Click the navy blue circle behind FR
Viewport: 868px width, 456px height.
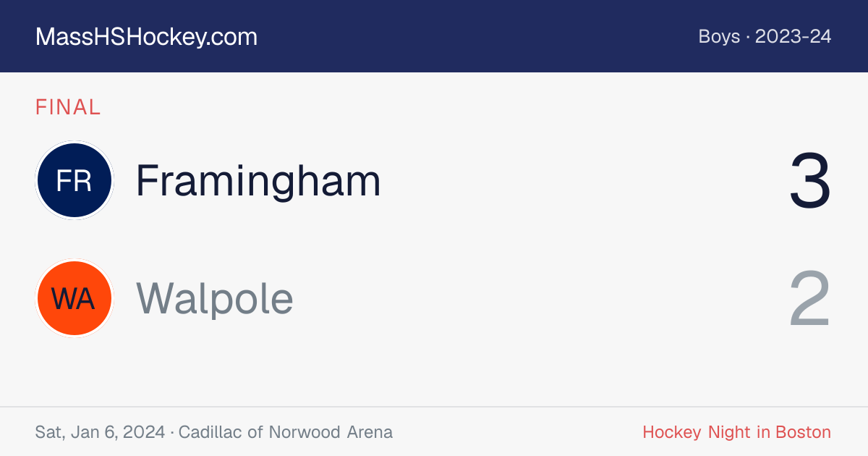pyautogui.click(x=74, y=180)
